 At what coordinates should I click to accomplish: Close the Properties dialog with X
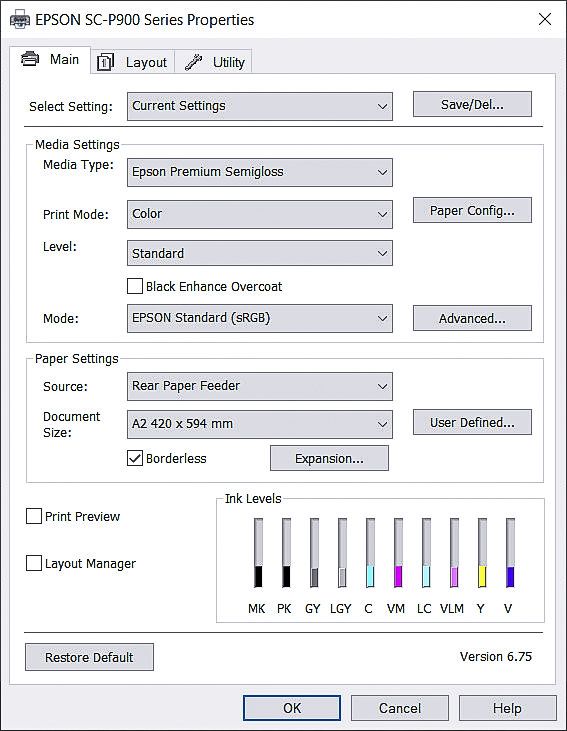click(545, 19)
